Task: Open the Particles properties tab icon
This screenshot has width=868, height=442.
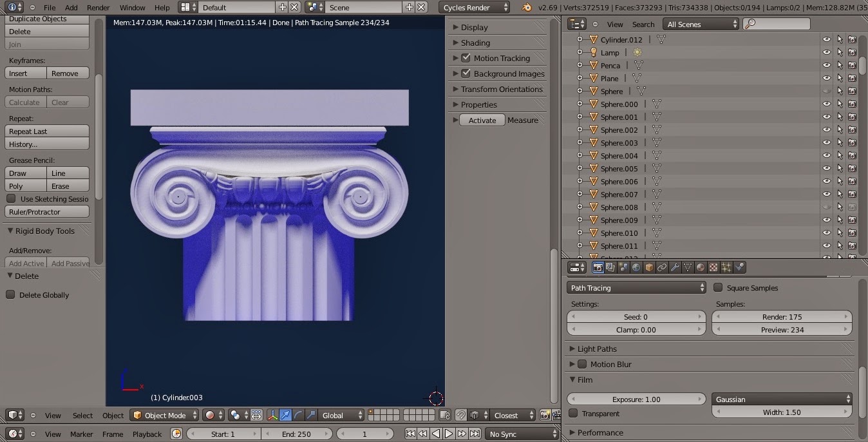Action: pos(726,267)
